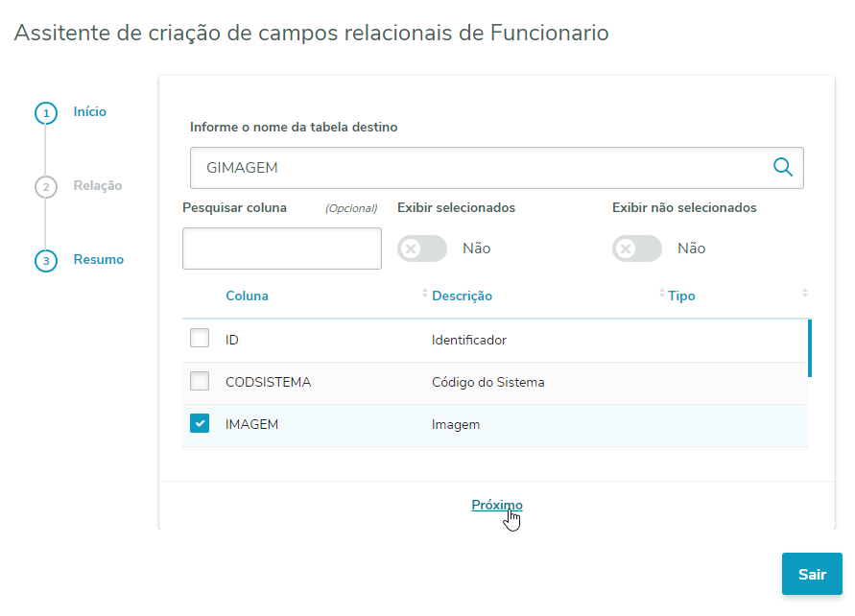Click the table destination name field
This screenshot has height=616, width=855.
tap(480, 168)
